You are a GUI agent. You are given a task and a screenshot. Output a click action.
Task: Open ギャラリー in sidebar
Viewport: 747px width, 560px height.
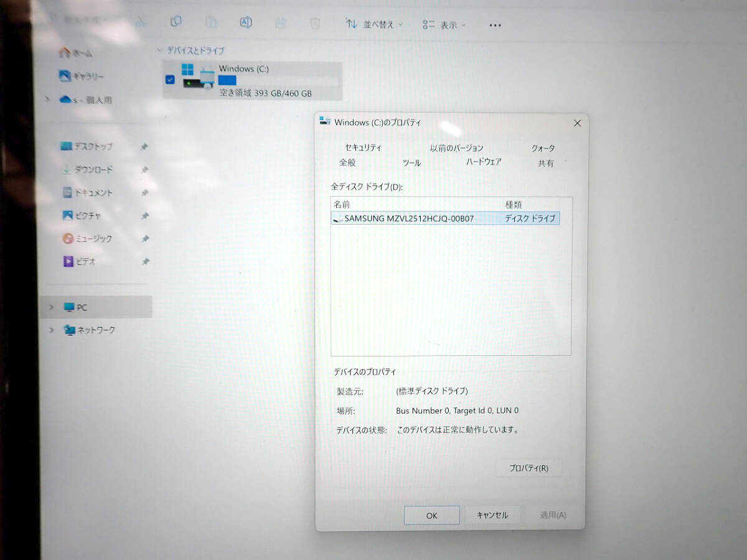(x=82, y=77)
